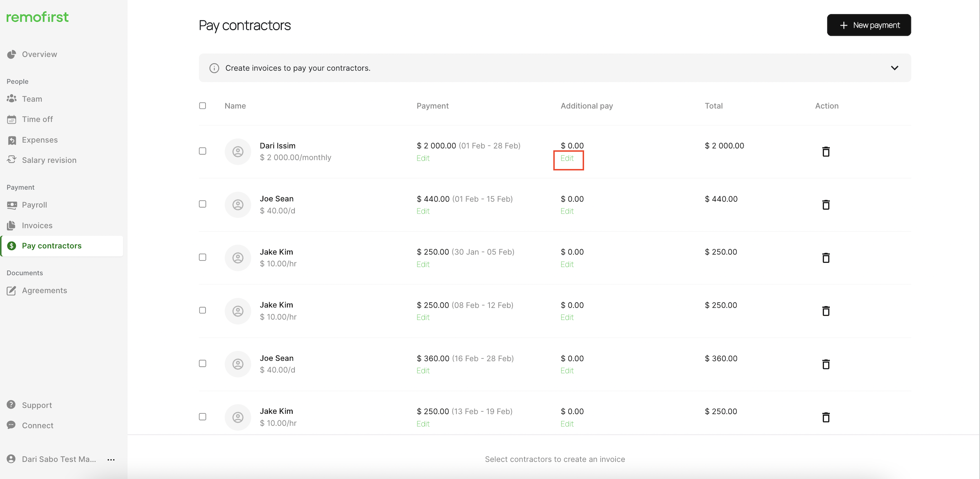Click the Total column header
This screenshot has height=479, width=980.
[713, 106]
